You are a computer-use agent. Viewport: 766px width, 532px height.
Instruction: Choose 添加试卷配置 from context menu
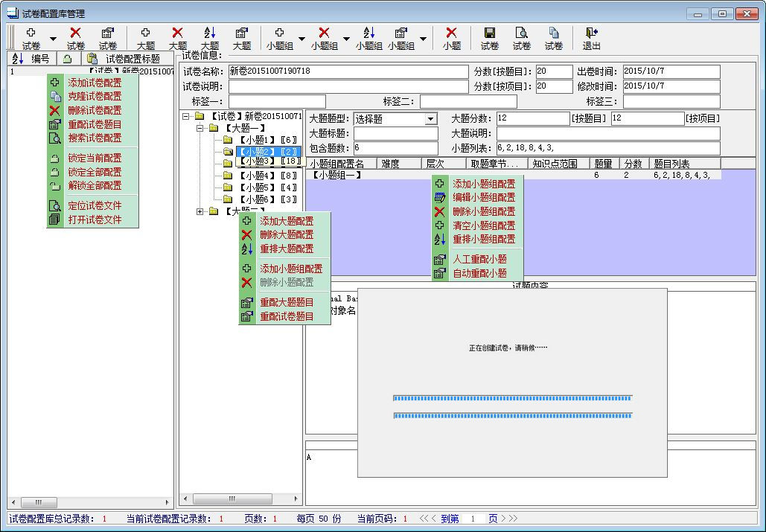click(x=95, y=83)
